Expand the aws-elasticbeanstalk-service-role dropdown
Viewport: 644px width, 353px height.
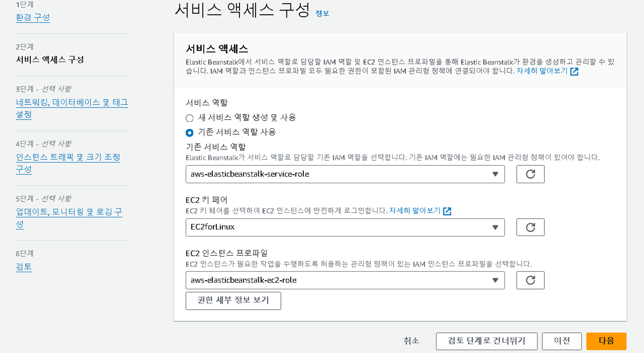coord(345,174)
